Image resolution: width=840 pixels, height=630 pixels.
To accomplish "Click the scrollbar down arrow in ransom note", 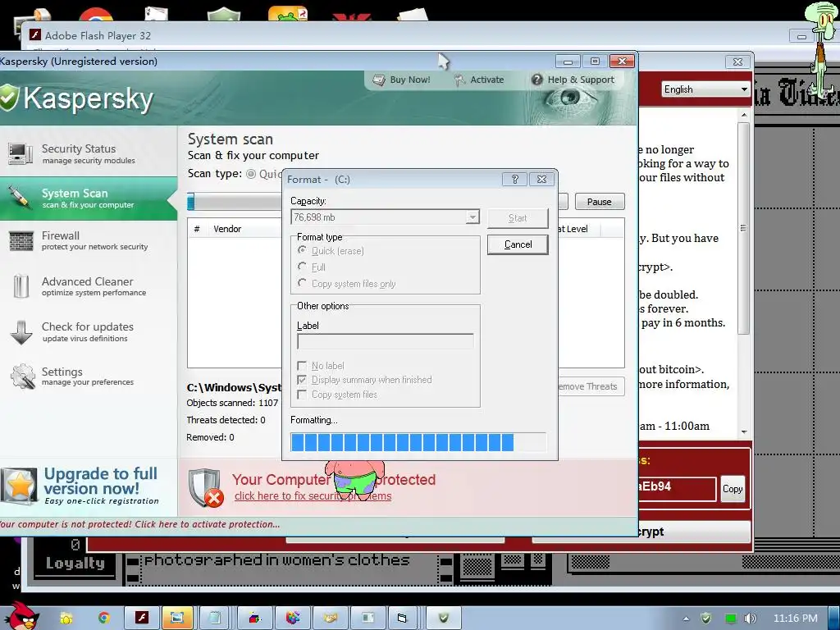I will point(743,431).
